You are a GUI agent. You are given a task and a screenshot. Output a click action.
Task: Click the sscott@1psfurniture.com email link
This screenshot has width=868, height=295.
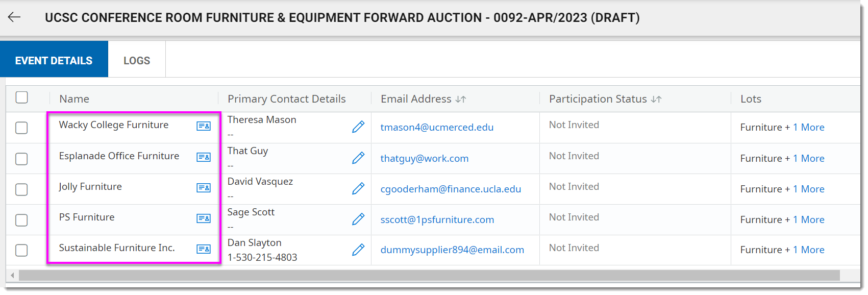[x=437, y=219]
